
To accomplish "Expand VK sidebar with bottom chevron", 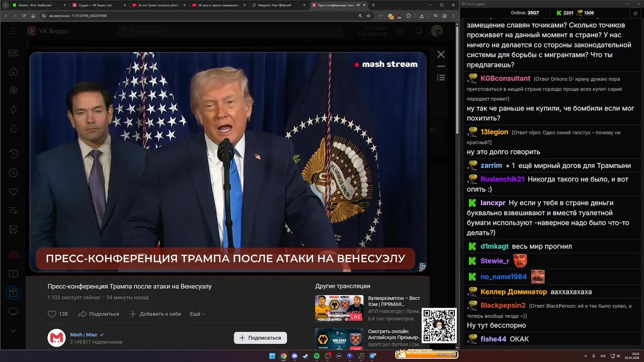I will click(14, 331).
